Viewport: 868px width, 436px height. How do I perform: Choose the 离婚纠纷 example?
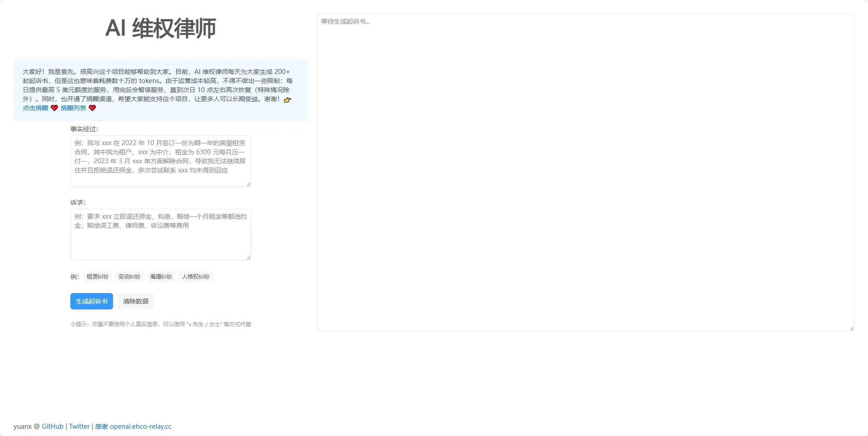161,277
